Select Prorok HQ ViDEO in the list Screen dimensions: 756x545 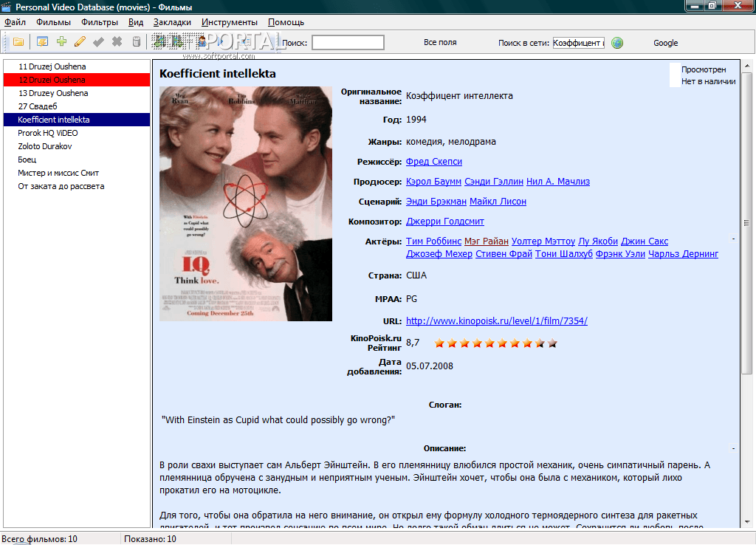(x=77, y=133)
